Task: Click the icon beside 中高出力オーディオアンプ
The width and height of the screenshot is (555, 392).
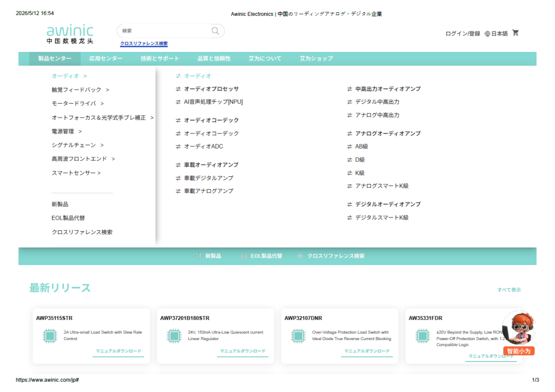Action: click(350, 89)
